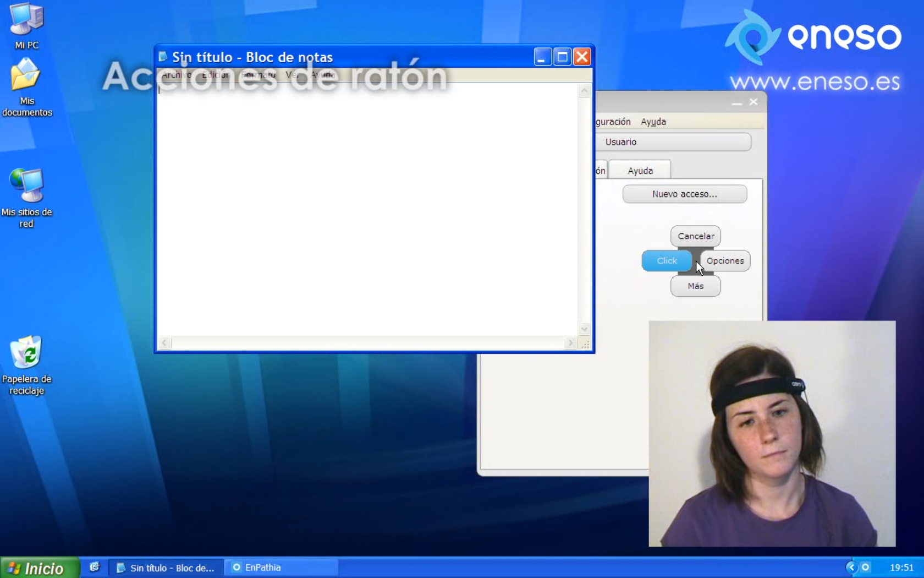This screenshot has height=578, width=924.
Task: Click Notepad horizontal scrollbar left arrow
Action: (x=164, y=343)
